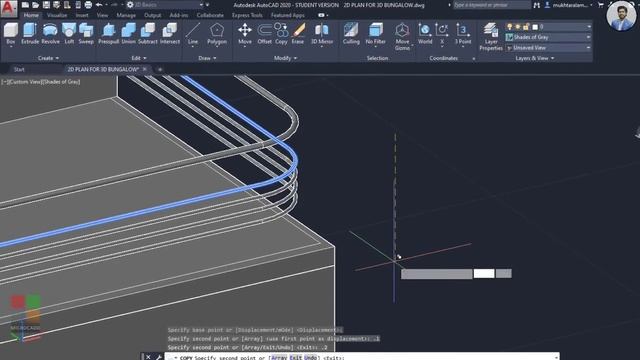Add a new drawing tab with plus

click(x=160, y=69)
